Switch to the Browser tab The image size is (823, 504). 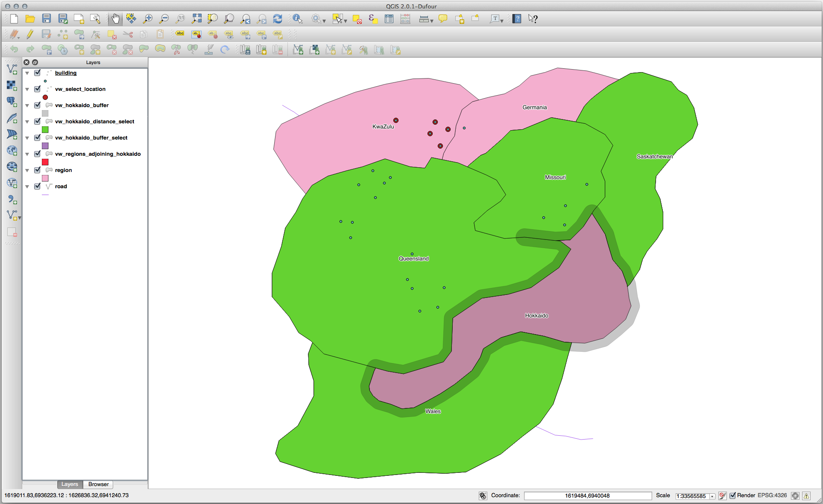[98, 484]
